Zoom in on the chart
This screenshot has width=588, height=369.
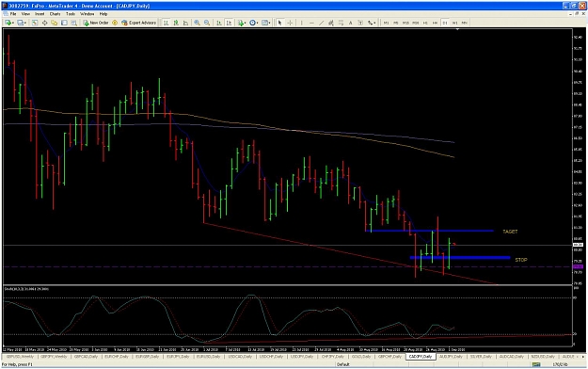pyautogui.click(x=197, y=23)
